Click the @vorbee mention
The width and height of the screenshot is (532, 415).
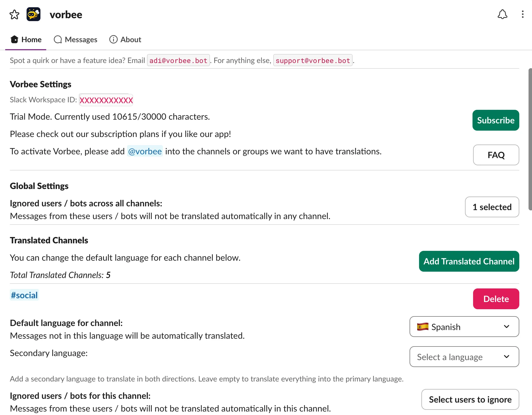(145, 151)
